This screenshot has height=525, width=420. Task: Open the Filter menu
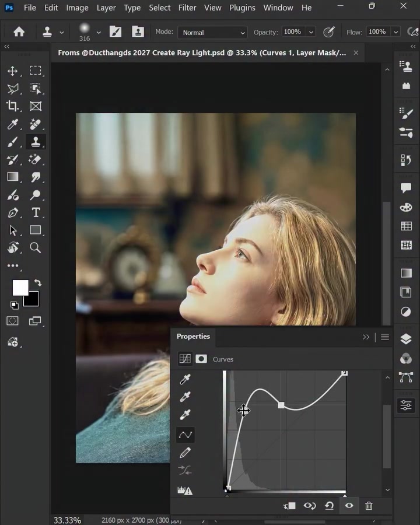pos(187,8)
